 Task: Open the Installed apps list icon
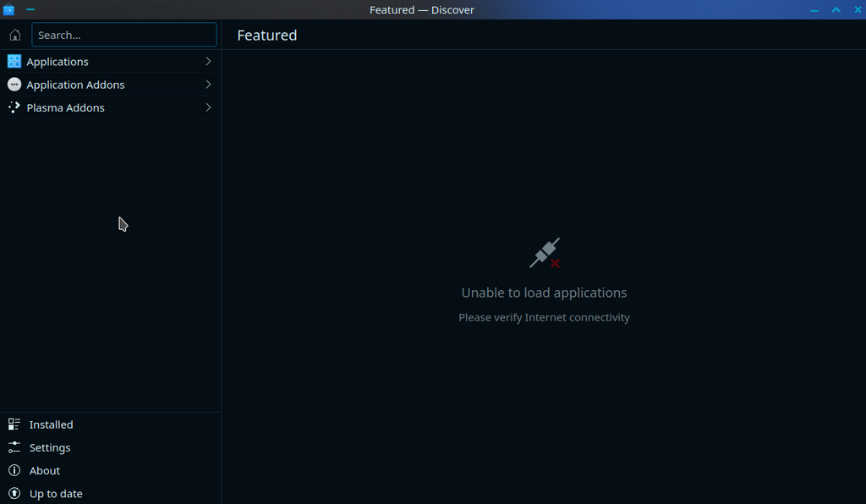pyautogui.click(x=14, y=425)
